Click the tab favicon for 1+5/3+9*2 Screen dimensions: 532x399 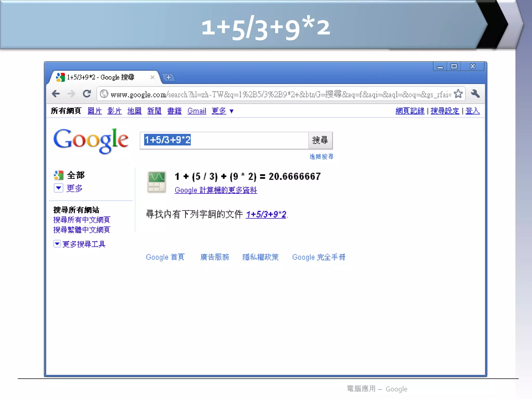(x=60, y=77)
